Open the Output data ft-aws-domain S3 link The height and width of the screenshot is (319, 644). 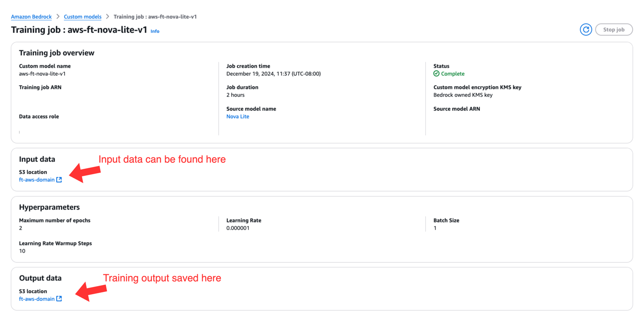coord(37,299)
